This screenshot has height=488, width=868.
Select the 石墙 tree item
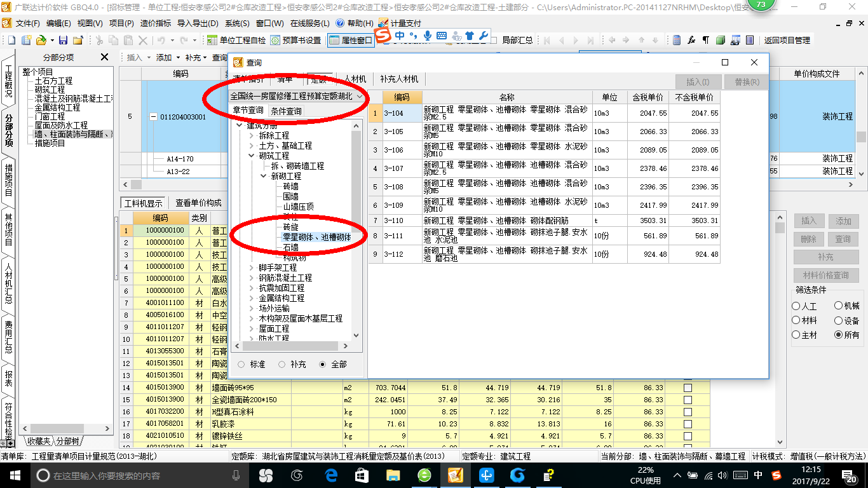(x=290, y=247)
